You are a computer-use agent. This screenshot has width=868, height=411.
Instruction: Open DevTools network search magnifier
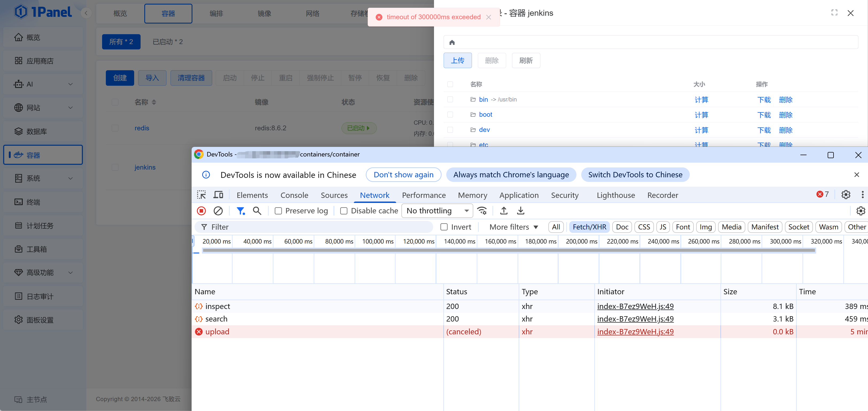click(x=257, y=211)
